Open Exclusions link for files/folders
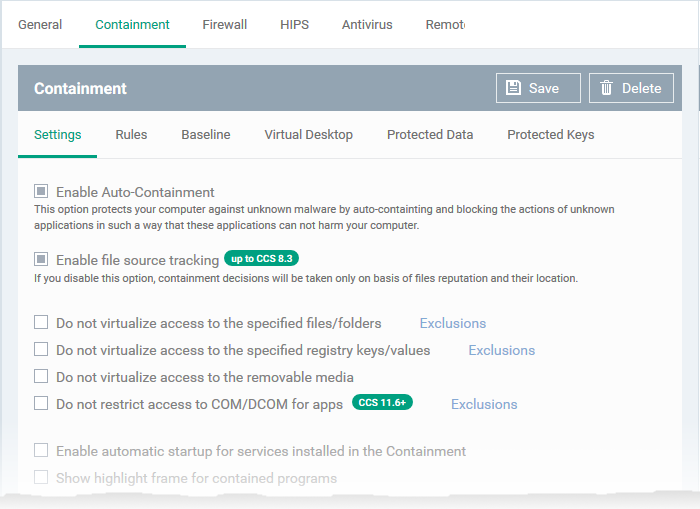 click(x=453, y=323)
